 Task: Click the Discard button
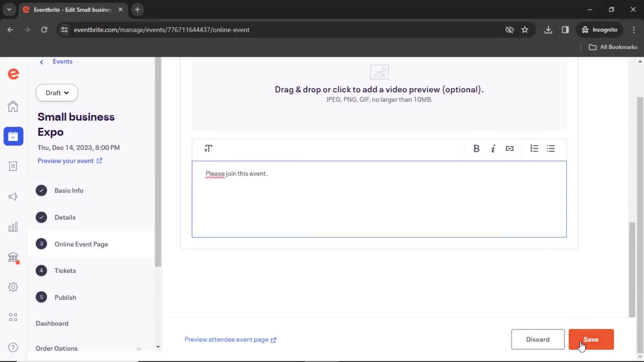coord(538,340)
